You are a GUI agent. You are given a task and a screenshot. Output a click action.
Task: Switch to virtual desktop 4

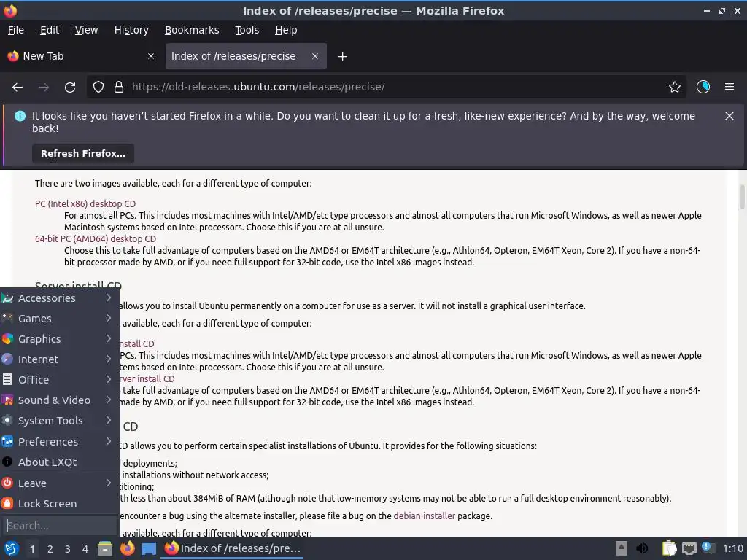(x=85, y=549)
